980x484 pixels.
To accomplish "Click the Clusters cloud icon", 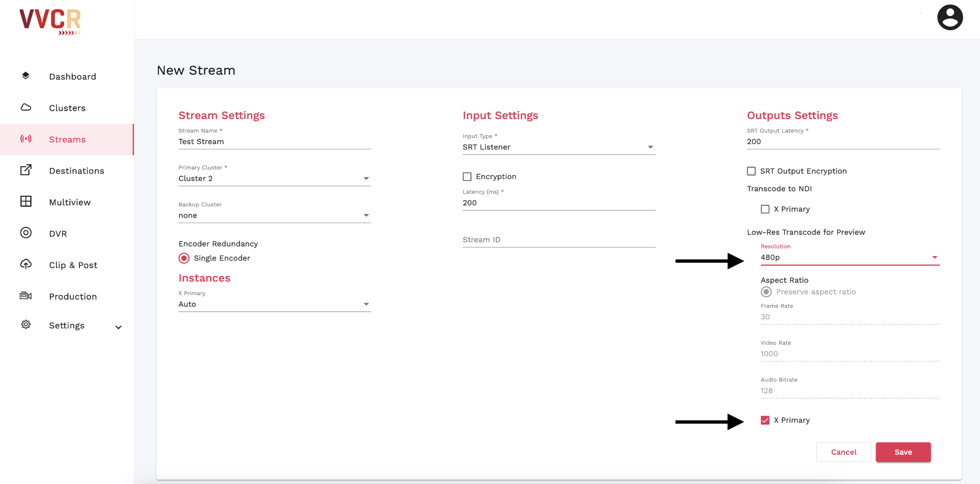I will [x=26, y=107].
